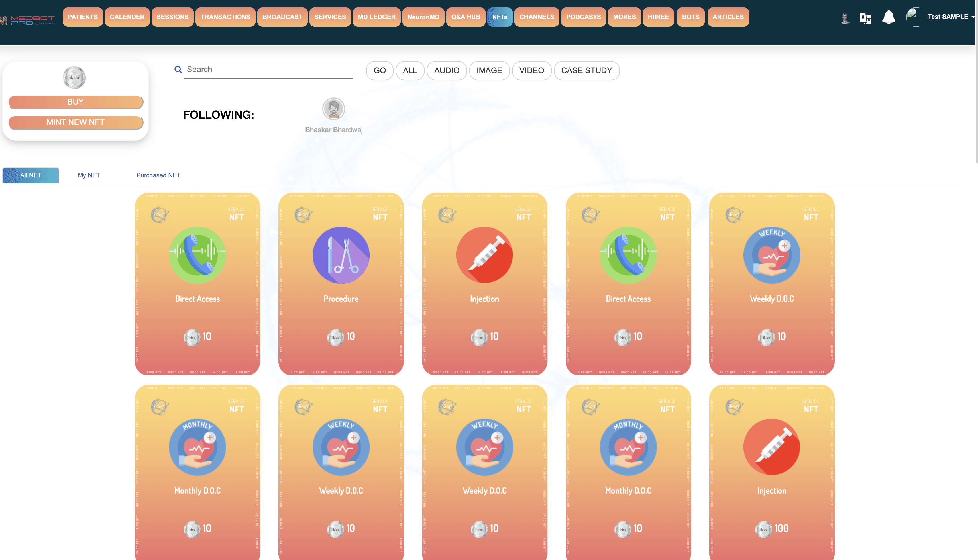
Task: Open the TRANSACTIONS menu item
Action: pyautogui.click(x=225, y=17)
